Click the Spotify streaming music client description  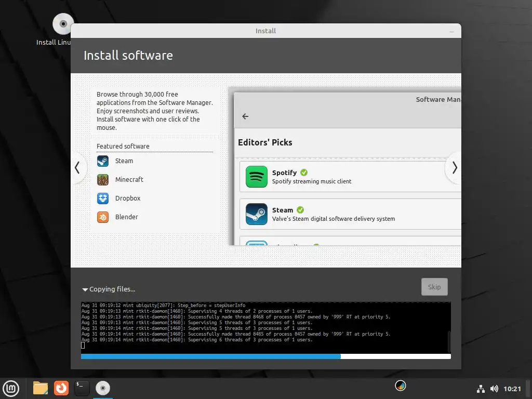(x=312, y=181)
